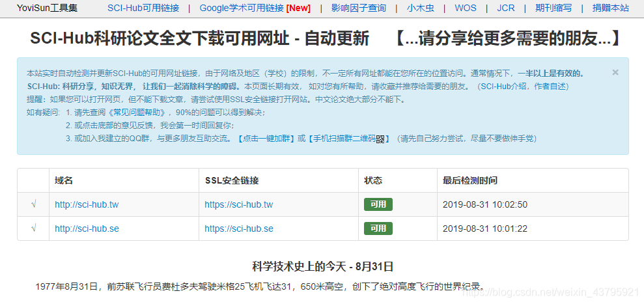Click the checkmark in sci-hub.tw row
The image size is (644, 304).
click(x=33, y=204)
